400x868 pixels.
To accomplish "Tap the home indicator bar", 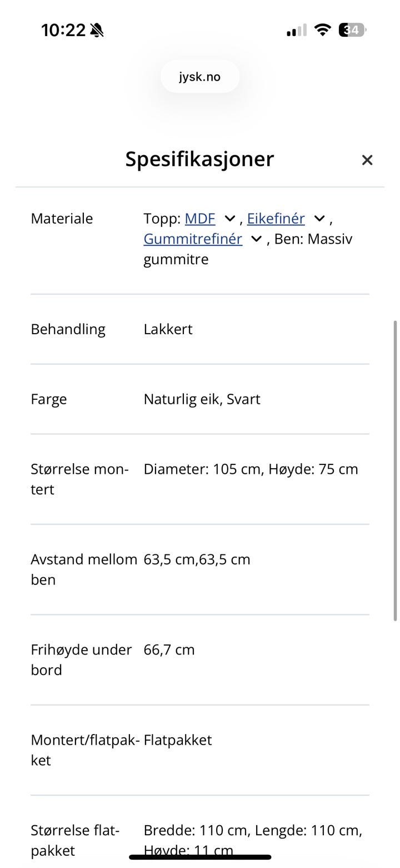I will pyautogui.click(x=200, y=857).
